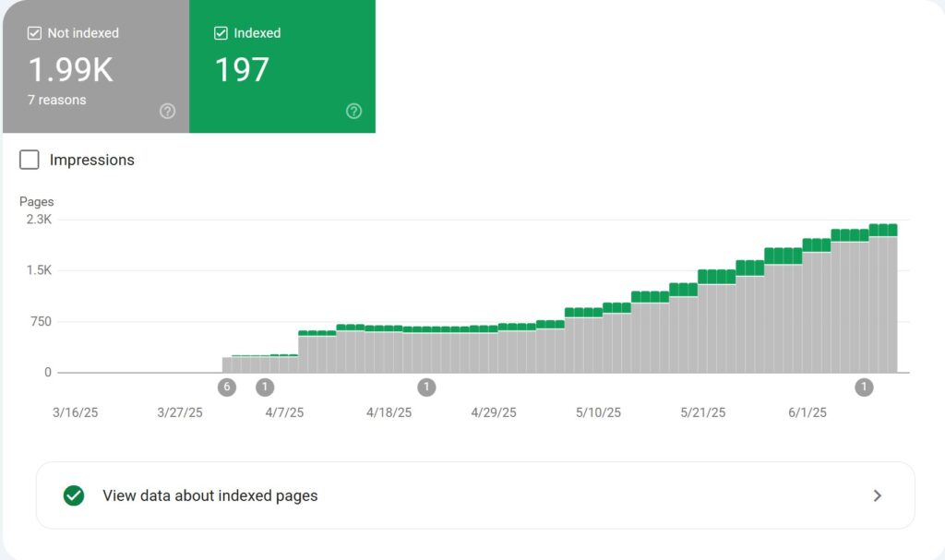
Task: Select the '1' marker near the 6/1/25 date
Action: pyautogui.click(x=864, y=387)
